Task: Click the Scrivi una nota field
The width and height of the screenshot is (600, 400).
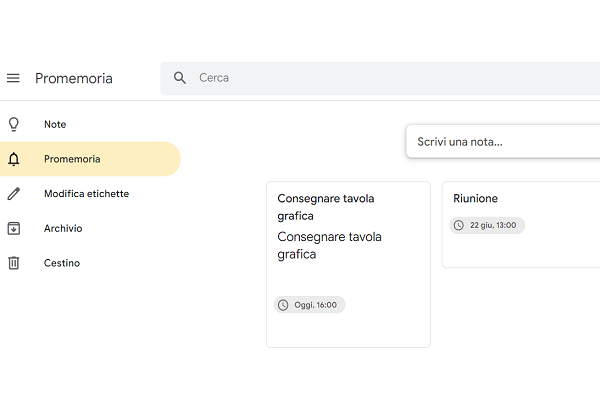Action: click(503, 142)
